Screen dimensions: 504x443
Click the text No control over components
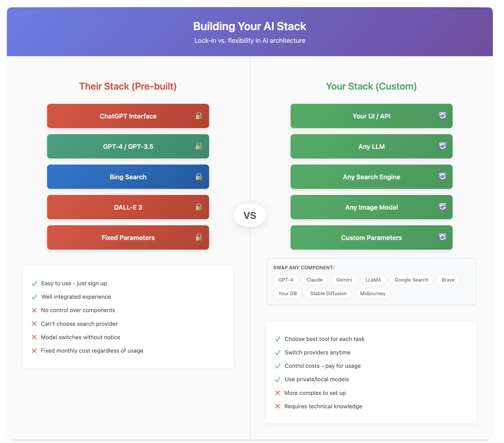78,310
